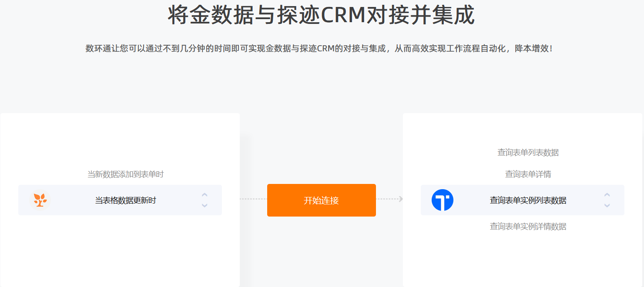Image resolution: width=644 pixels, height=287 pixels.
Task: Click down chevron beside 查询表单实例列表数据
Action: click(x=607, y=205)
